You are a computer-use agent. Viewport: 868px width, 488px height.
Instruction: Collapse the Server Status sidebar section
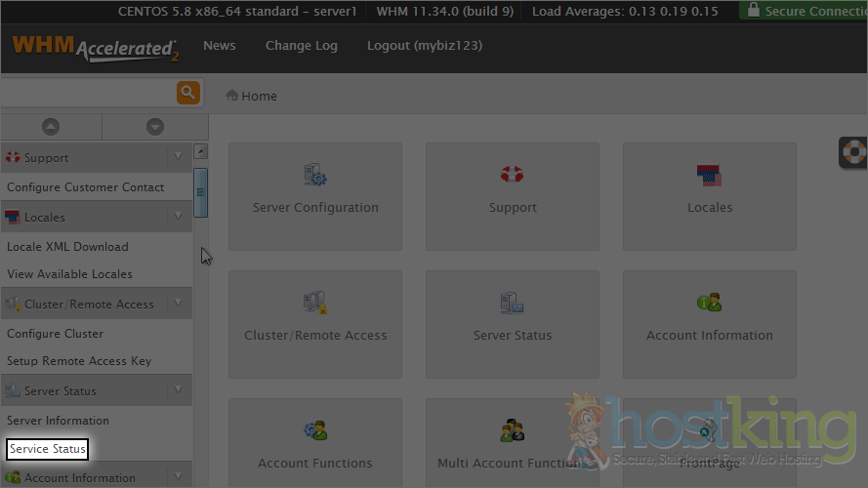tap(178, 390)
